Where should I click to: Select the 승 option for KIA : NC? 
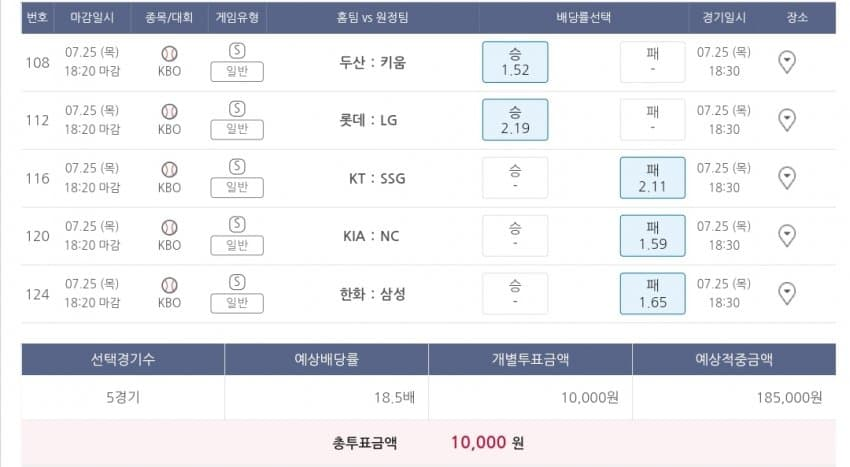[x=515, y=236]
